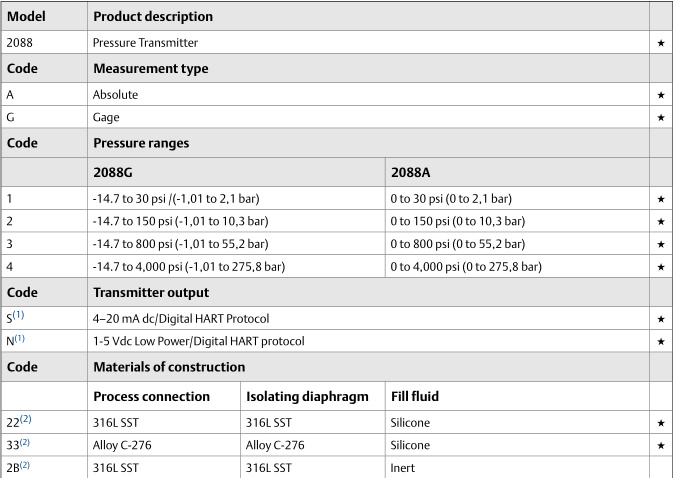The width and height of the screenshot is (673, 478).
Task: Click the star in the code 22 materials row
Action: point(660,423)
